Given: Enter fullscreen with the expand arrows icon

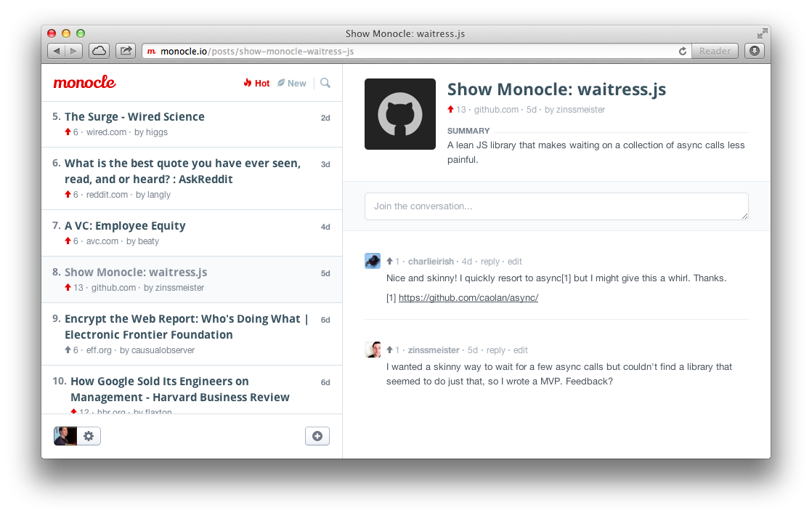Looking at the screenshot, I should 762,33.
